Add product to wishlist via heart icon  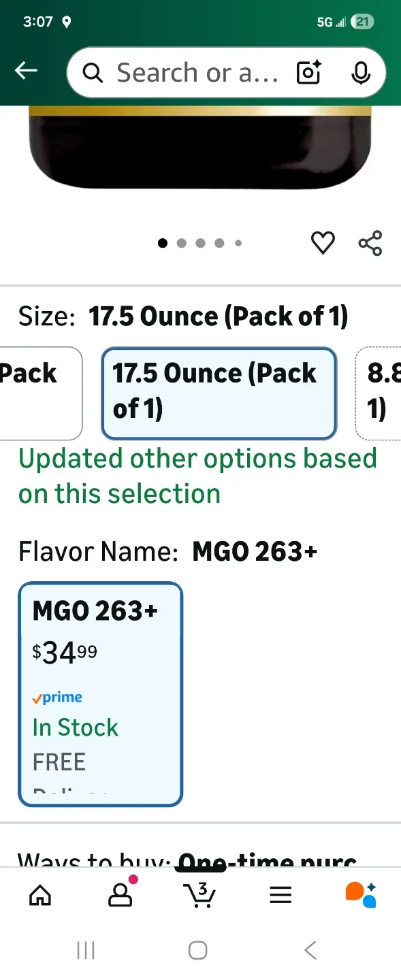tap(323, 242)
